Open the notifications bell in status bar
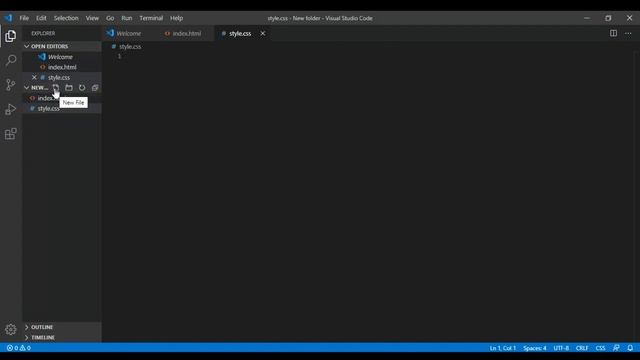 630,348
